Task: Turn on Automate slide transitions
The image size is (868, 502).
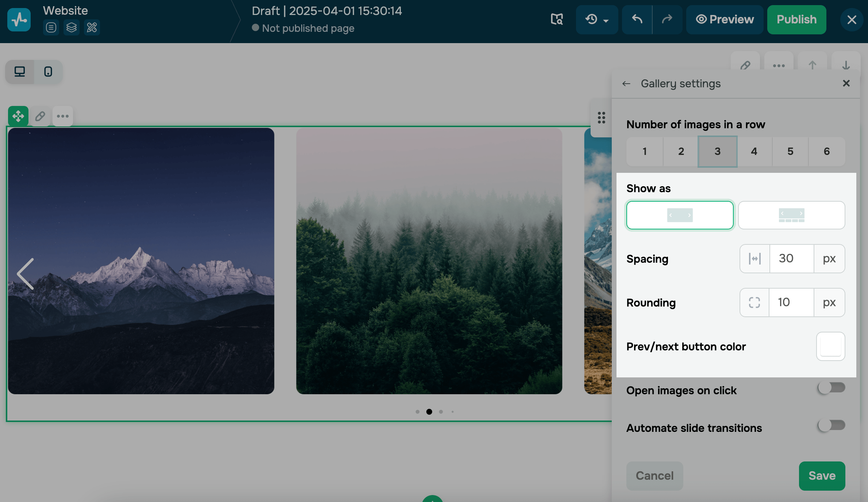Action: pyautogui.click(x=831, y=425)
